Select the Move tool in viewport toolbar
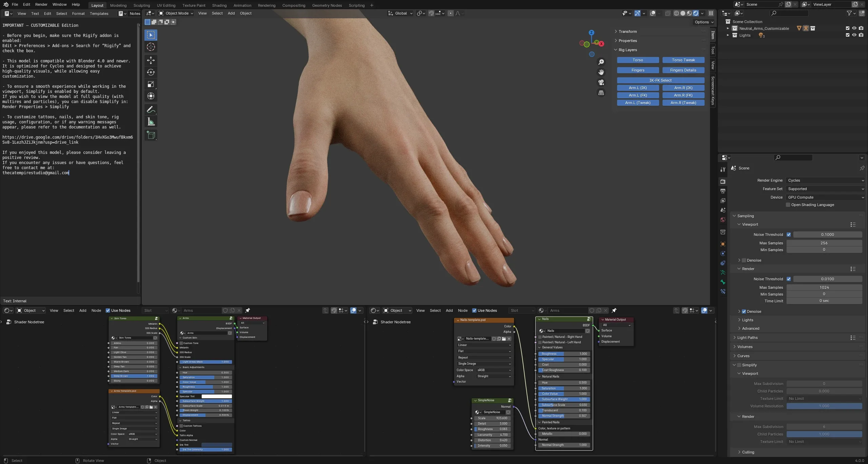This screenshot has width=868, height=464. (151, 60)
